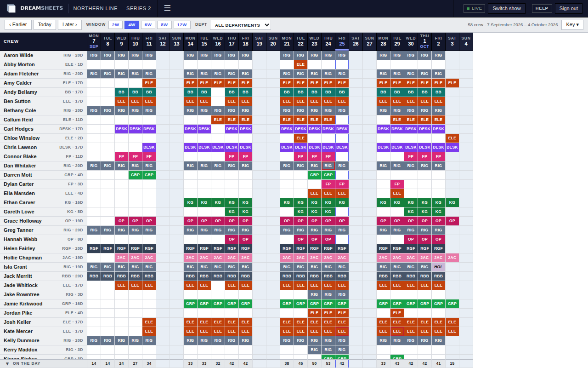Click the green LIVE status indicator
The width and height of the screenshot is (588, 368).
click(474, 8)
